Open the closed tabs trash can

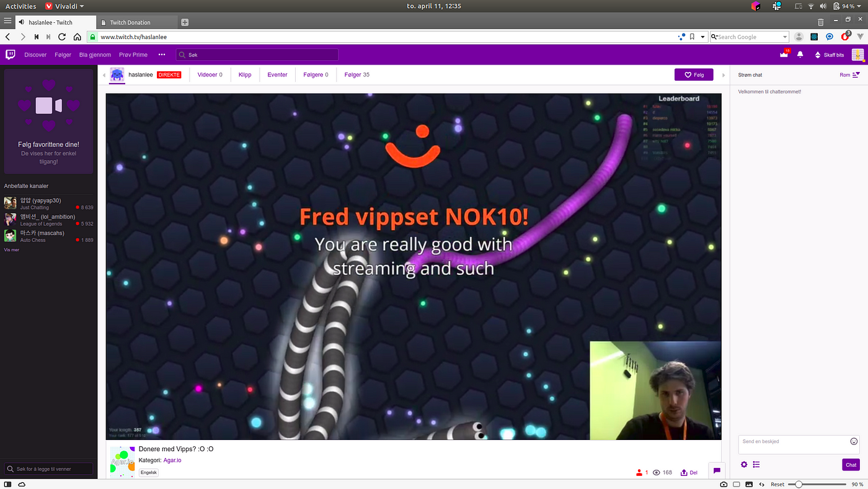821,22
